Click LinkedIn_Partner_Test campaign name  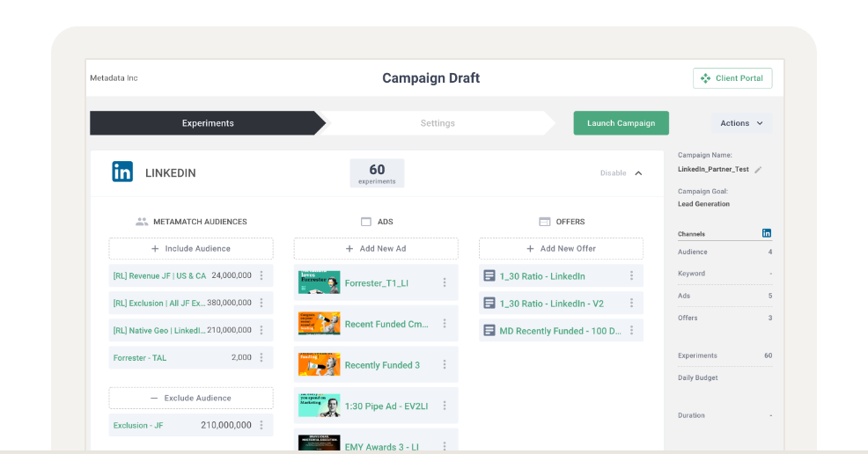pos(713,169)
